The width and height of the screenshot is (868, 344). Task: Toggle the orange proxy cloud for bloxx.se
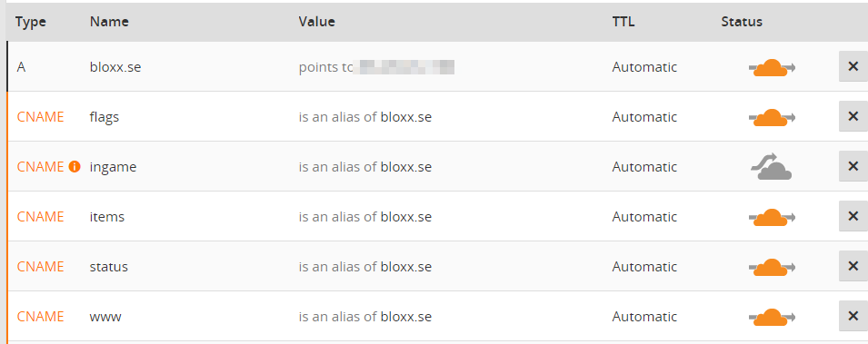772,67
